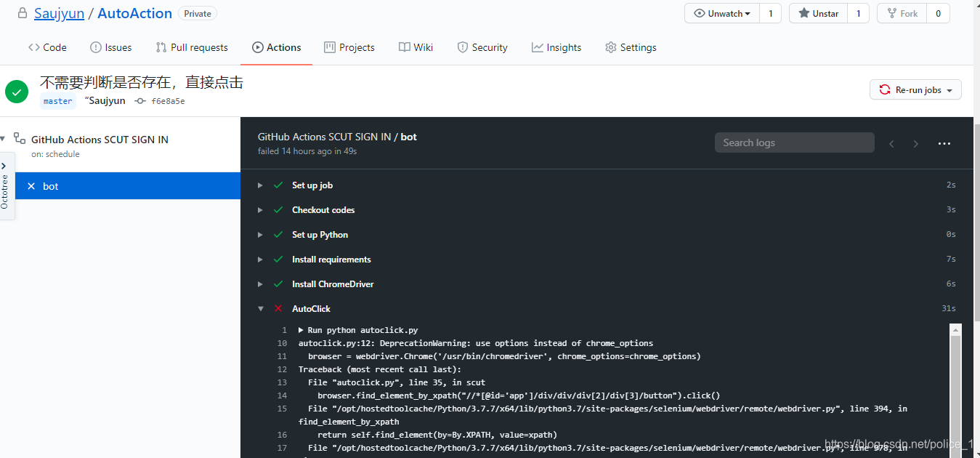Click the green check beside Checkout codes
The image size is (980, 458).
[278, 210]
